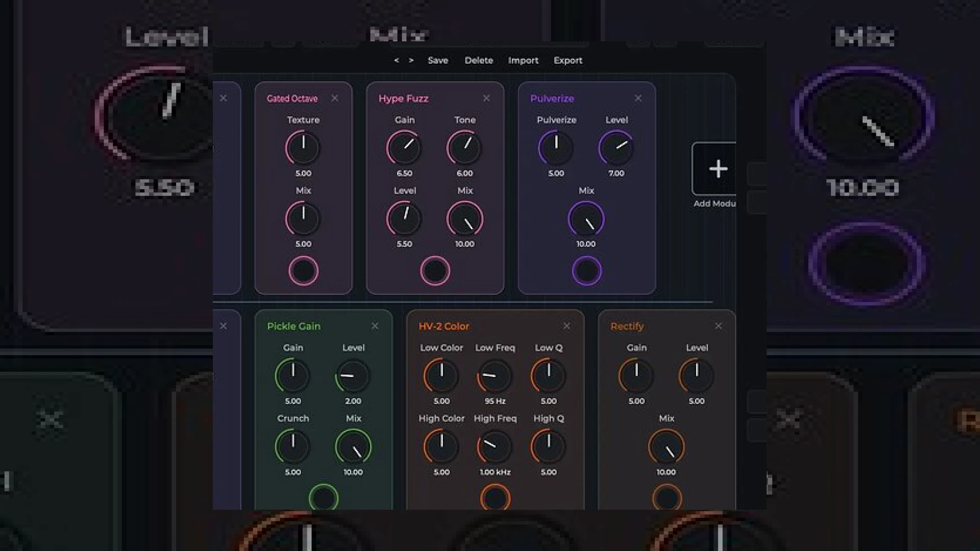Screen dimensions: 980x551
Task: Click the Pickle Gain Level knob
Action: [353, 376]
